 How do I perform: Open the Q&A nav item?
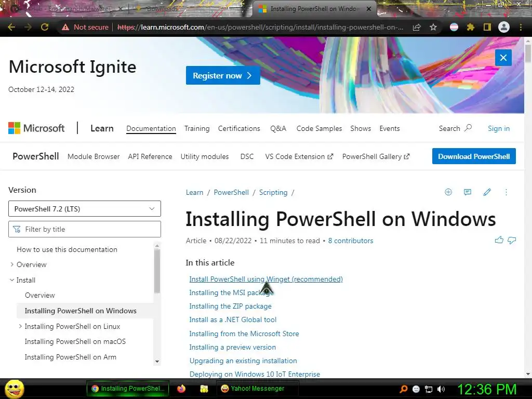[x=278, y=129]
